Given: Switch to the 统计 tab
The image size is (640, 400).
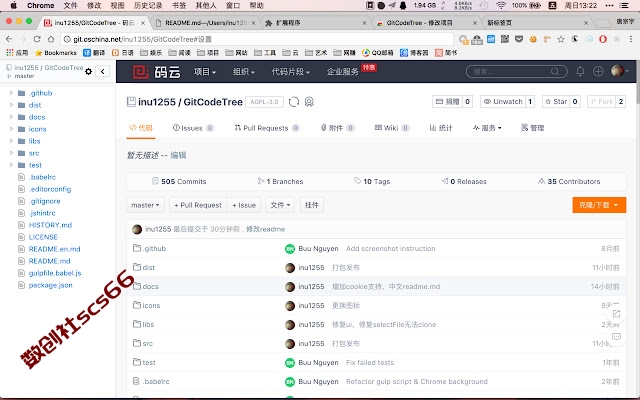Looking at the screenshot, I should point(441,128).
